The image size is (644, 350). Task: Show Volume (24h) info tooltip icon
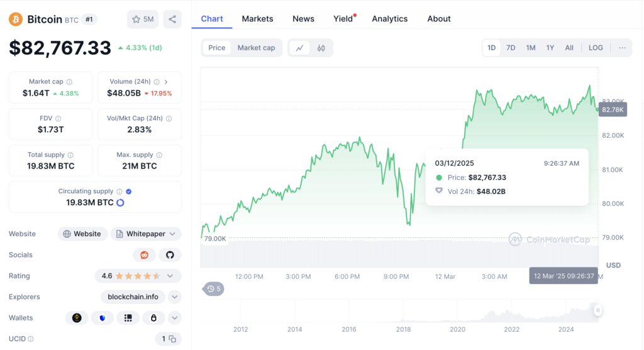(157, 82)
